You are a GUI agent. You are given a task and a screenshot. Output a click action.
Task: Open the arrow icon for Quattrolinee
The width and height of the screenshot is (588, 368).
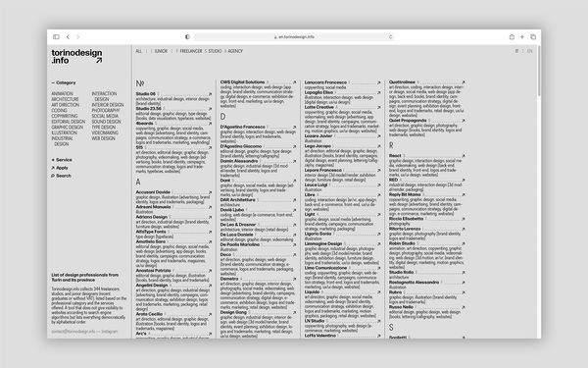[464, 81]
